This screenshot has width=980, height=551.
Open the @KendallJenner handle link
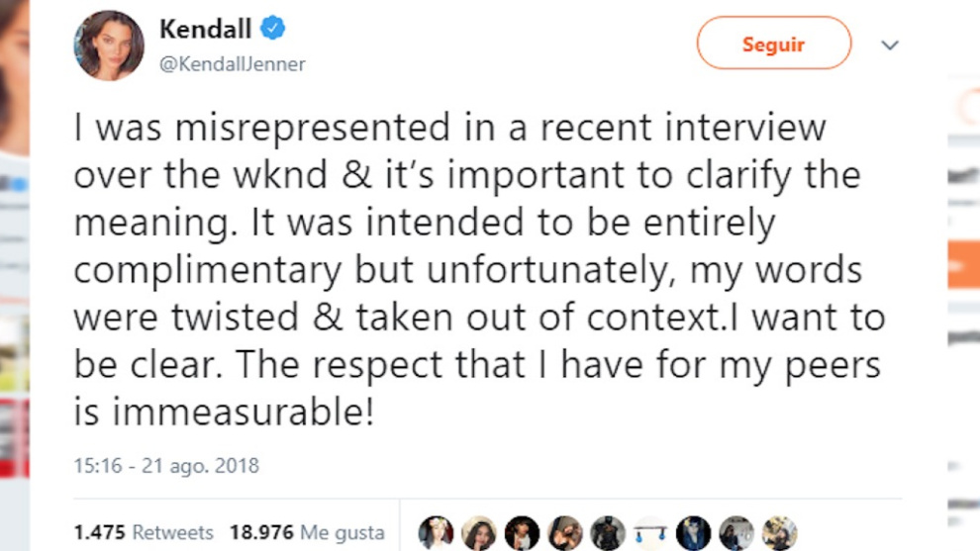click(233, 64)
